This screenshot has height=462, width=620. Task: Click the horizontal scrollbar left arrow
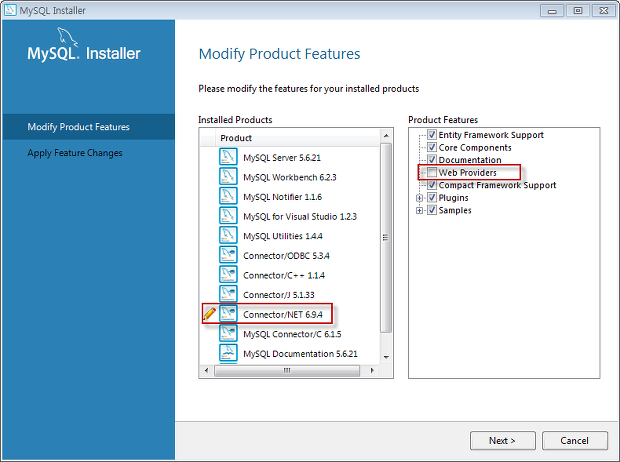click(206, 371)
